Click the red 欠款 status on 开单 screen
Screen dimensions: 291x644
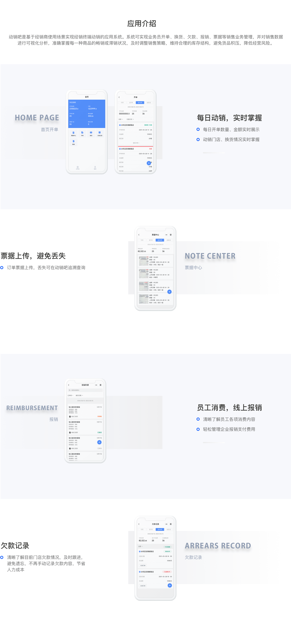tap(150, 149)
